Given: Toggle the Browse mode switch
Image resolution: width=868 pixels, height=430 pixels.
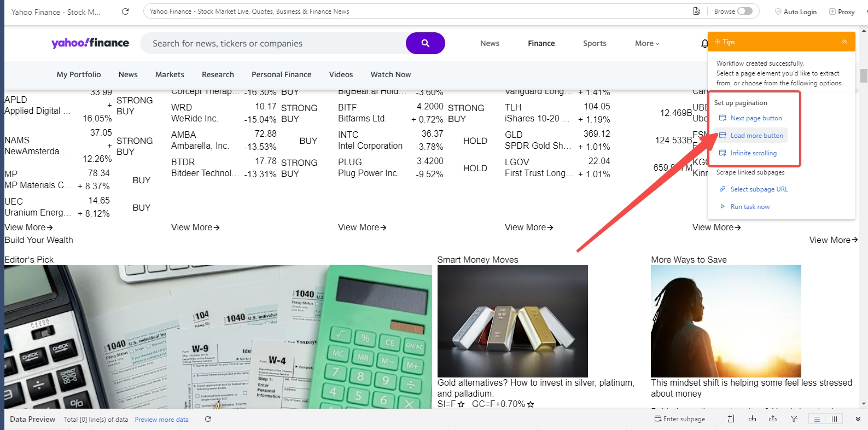Looking at the screenshot, I should [745, 11].
